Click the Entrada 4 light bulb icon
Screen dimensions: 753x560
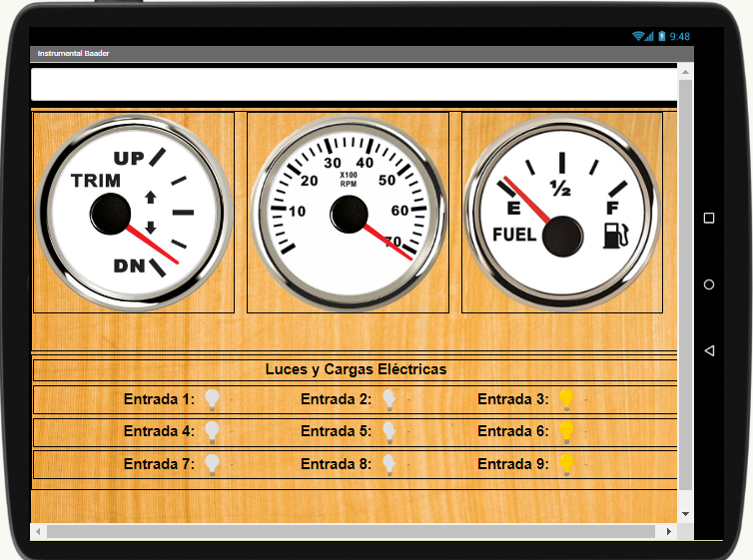click(x=212, y=432)
